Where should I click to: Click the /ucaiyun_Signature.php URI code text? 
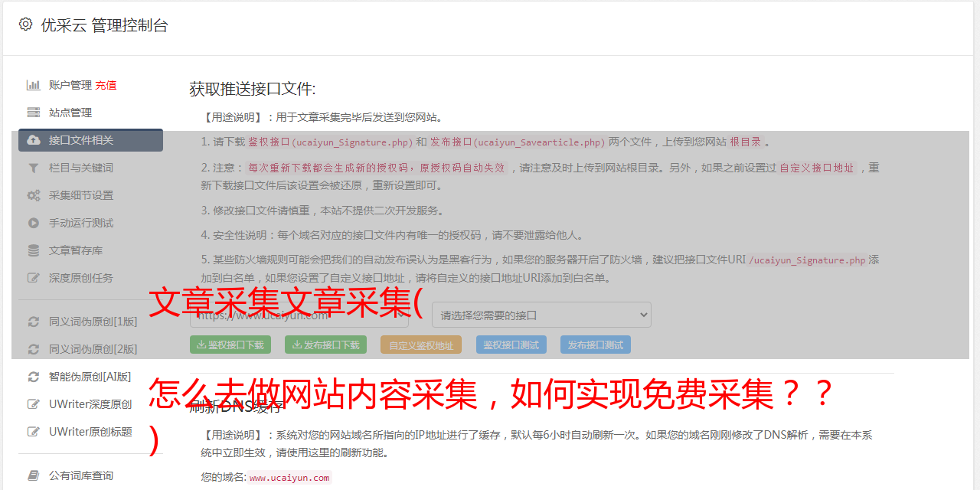(x=807, y=260)
